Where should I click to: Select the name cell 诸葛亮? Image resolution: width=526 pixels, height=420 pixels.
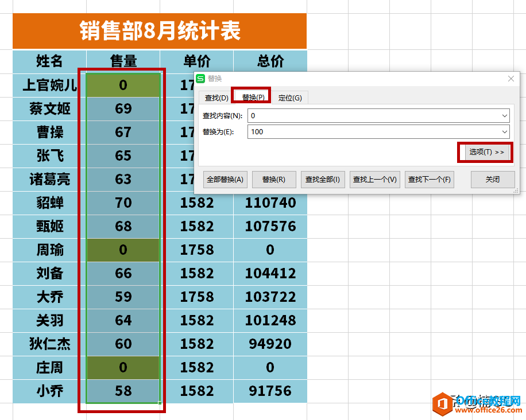click(49, 180)
